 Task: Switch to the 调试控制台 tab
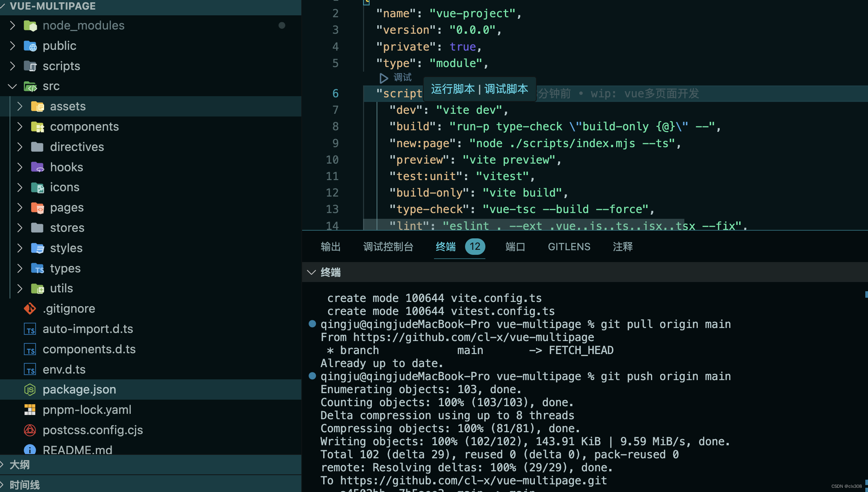pos(388,247)
